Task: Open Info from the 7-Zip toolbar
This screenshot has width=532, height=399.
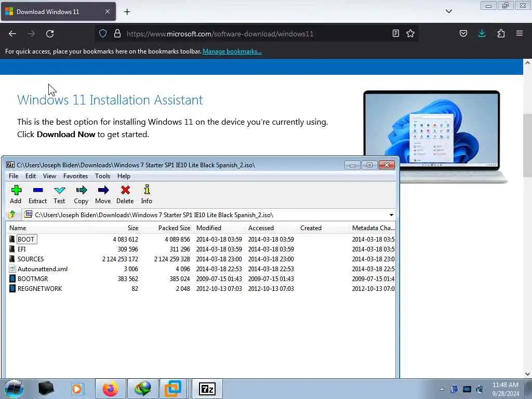Action: (147, 194)
